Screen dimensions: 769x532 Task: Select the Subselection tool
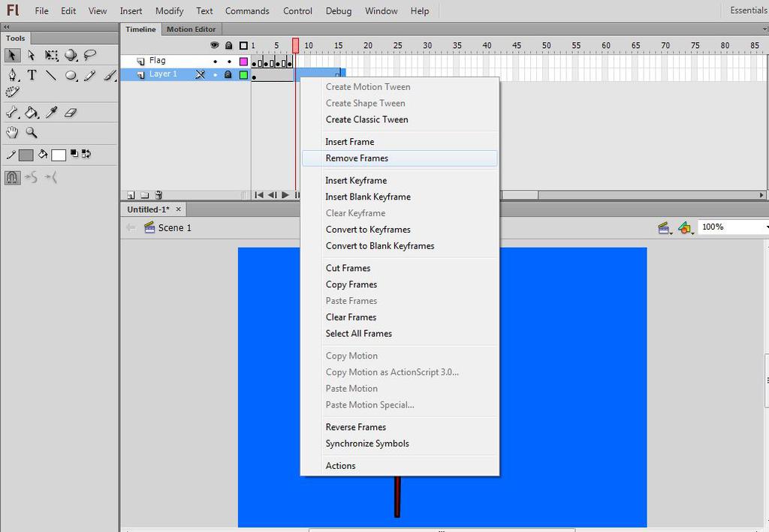pos(30,55)
